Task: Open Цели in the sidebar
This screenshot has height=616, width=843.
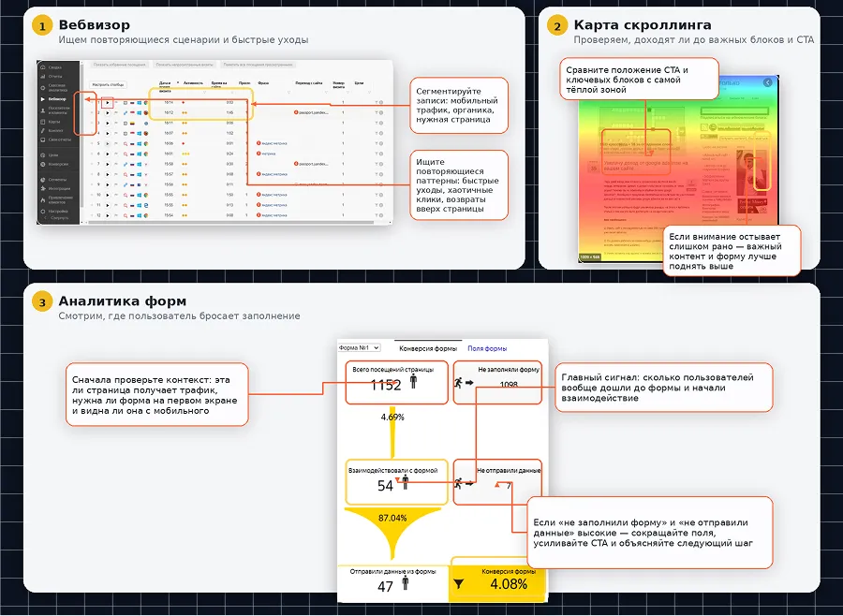Action: point(53,154)
